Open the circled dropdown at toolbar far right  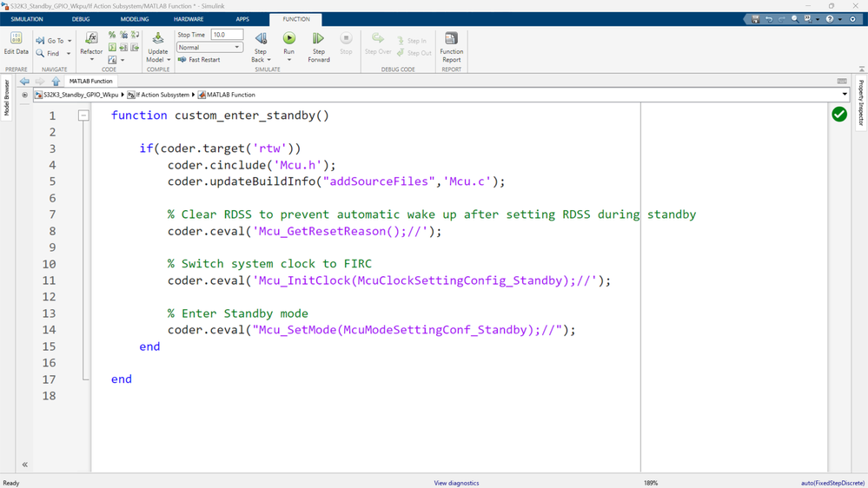pyautogui.click(x=852, y=19)
